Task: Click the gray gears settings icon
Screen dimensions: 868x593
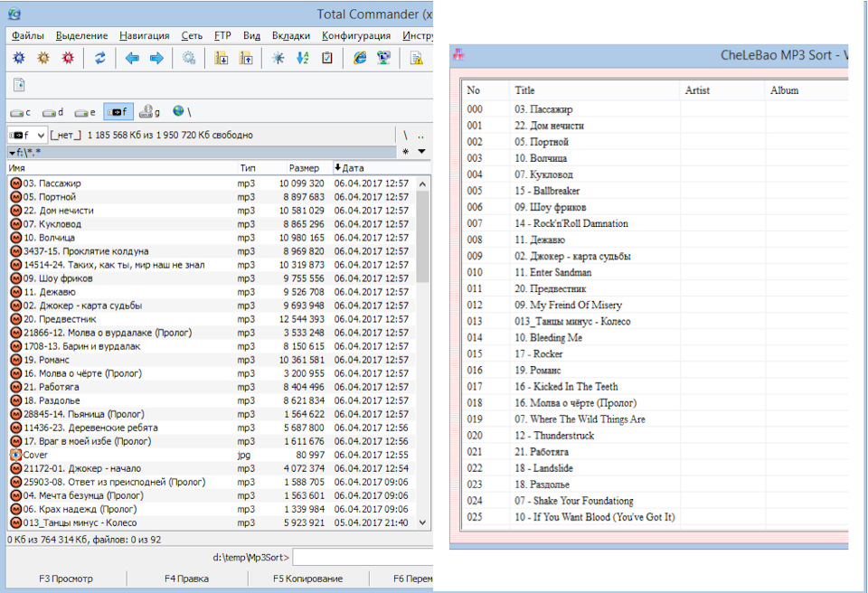Action: point(189,58)
